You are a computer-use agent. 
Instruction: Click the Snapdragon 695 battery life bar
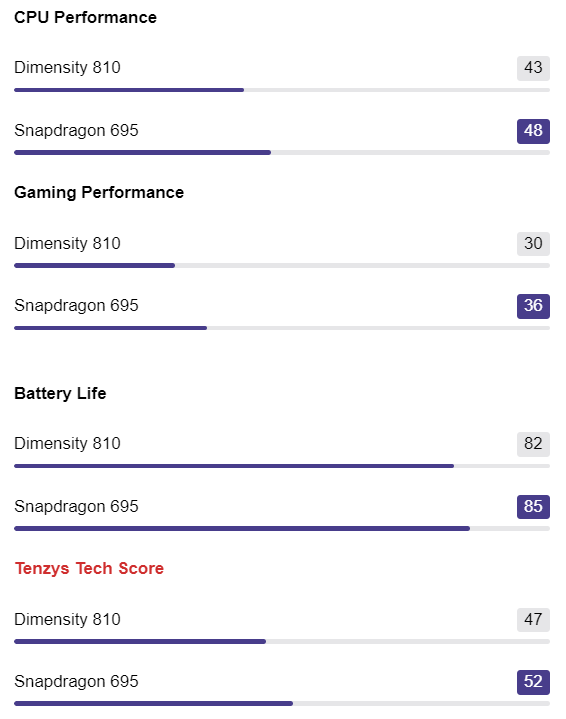coord(282,528)
